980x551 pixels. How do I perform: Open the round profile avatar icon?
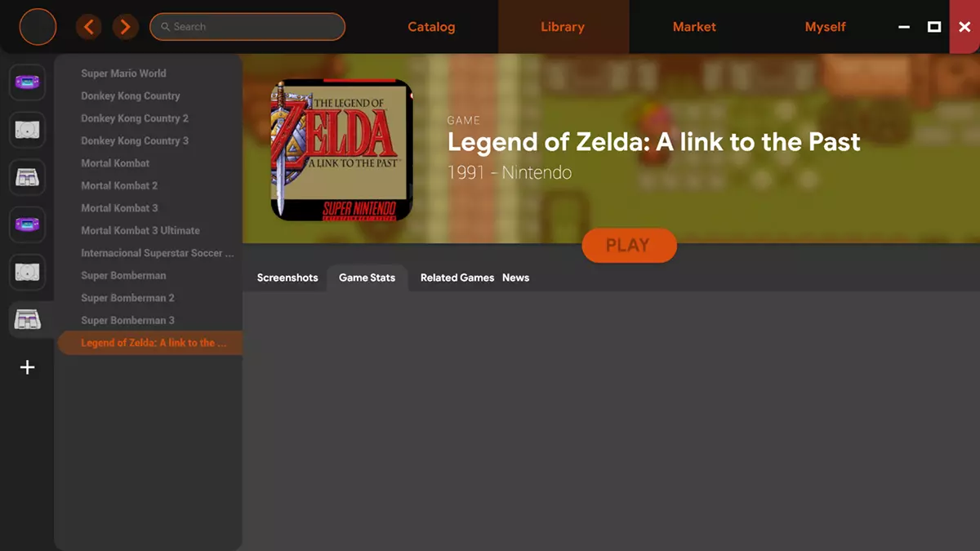point(38,27)
